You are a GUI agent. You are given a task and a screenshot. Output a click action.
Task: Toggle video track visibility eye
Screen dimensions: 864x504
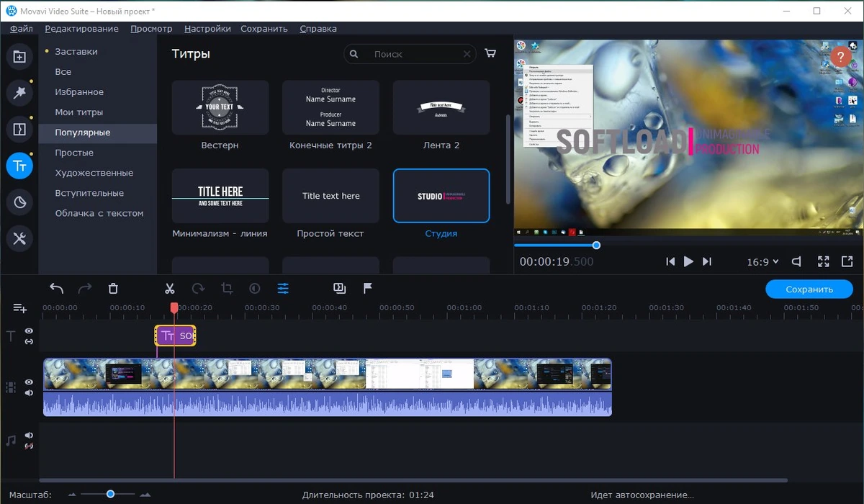[x=29, y=382]
